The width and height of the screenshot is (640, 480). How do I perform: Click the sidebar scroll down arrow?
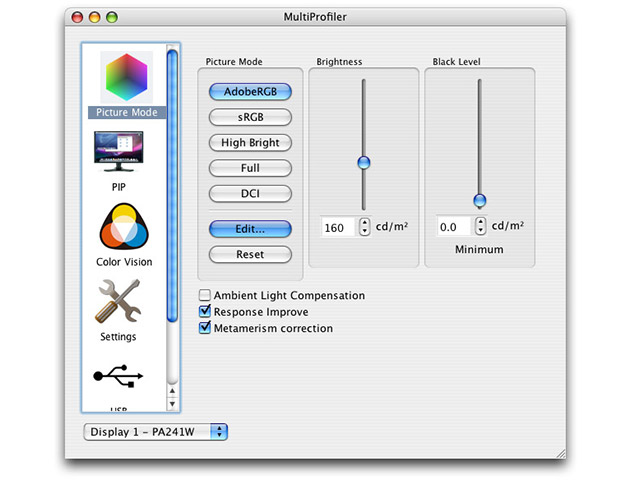(x=172, y=404)
